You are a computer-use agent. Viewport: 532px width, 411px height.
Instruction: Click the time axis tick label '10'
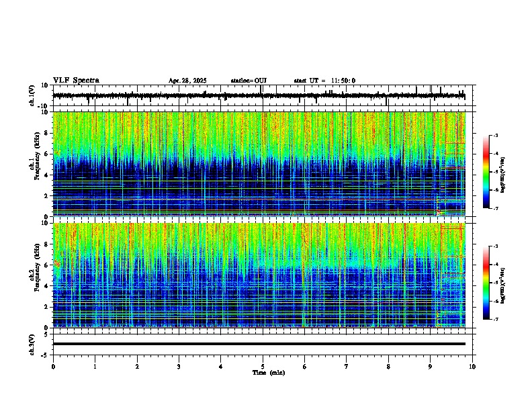(x=472, y=367)
